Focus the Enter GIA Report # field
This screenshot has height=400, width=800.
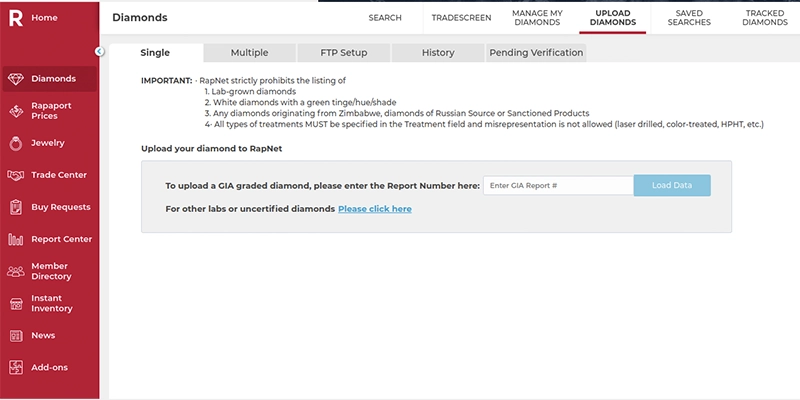(559, 186)
